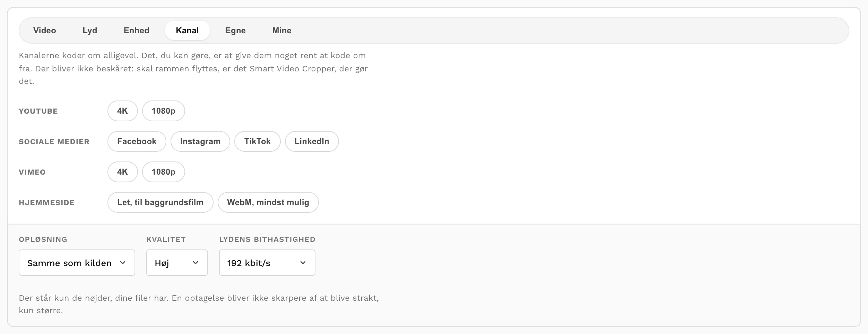Pick the LinkedIn preset

[x=312, y=141]
